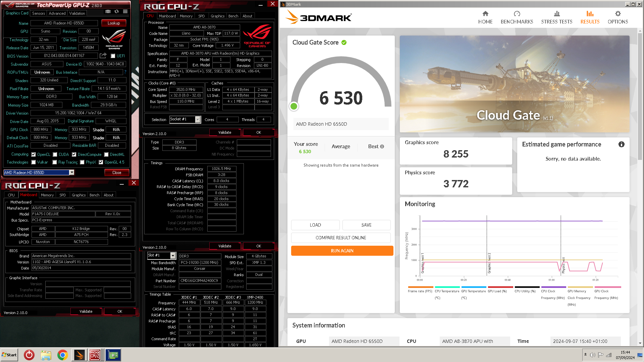Switch to ROG CPU-Z from the taskbar icon
This screenshot has width=644, height=362.
95,355
